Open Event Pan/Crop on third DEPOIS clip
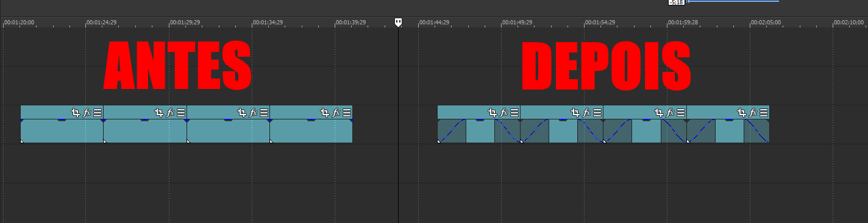The width and height of the screenshot is (868, 223). pyautogui.click(x=659, y=113)
